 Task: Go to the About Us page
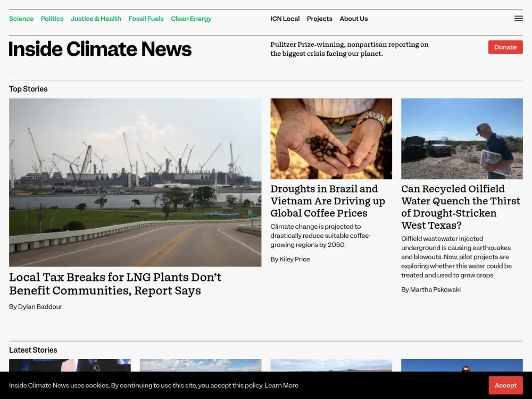(x=353, y=19)
